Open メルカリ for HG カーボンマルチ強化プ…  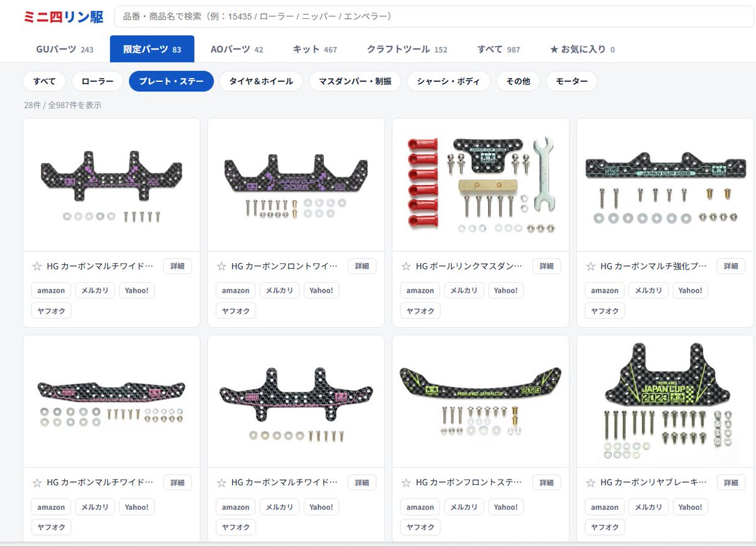tap(649, 290)
